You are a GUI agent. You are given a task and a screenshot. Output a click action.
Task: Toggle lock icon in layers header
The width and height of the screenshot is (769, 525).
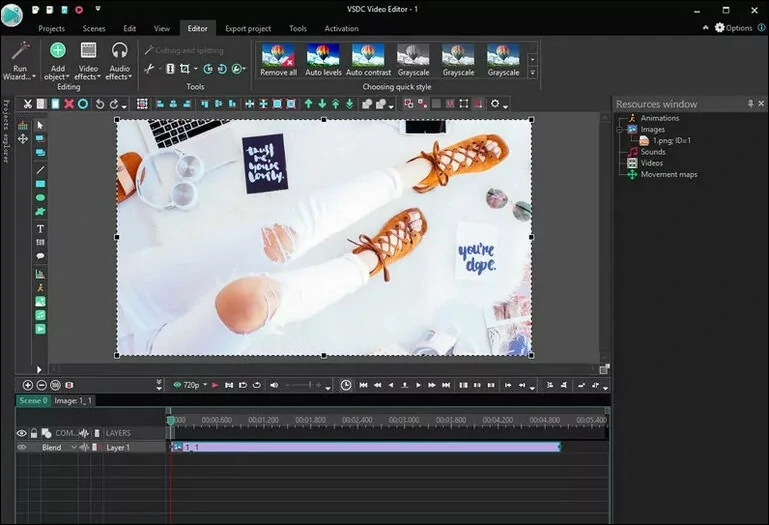(34, 433)
